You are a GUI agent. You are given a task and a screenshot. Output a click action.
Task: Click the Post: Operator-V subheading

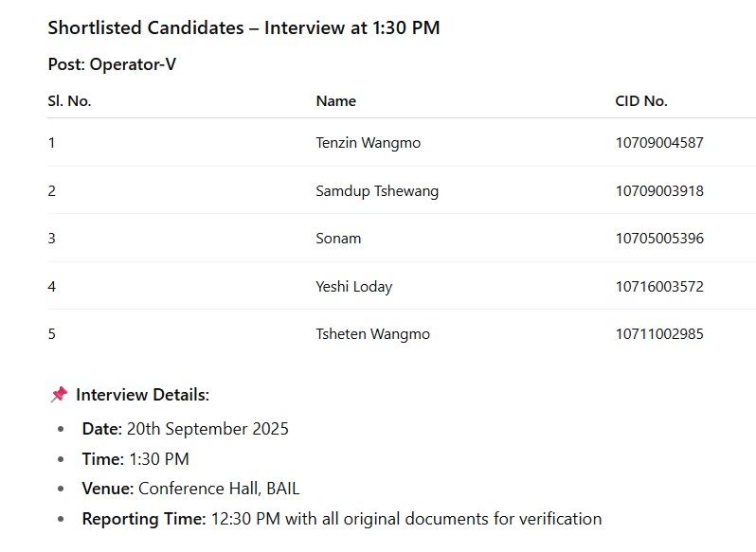(x=112, y=64)
